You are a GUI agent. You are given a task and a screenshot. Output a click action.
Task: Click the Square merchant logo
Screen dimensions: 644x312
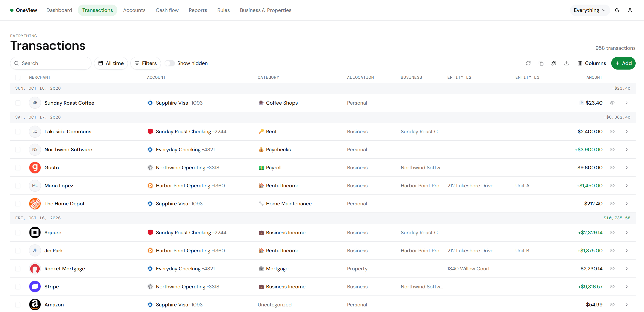(35, 233)
